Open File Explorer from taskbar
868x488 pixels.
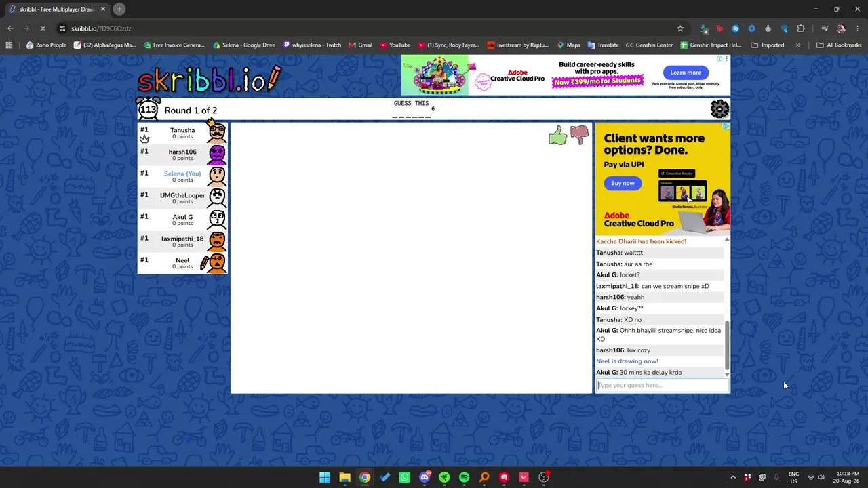(x=344, y=477)
